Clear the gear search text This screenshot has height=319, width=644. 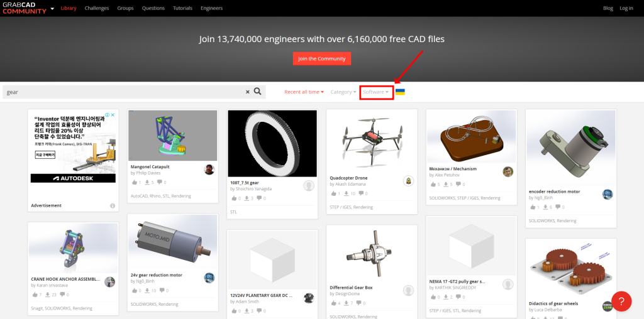coord(247,92)
